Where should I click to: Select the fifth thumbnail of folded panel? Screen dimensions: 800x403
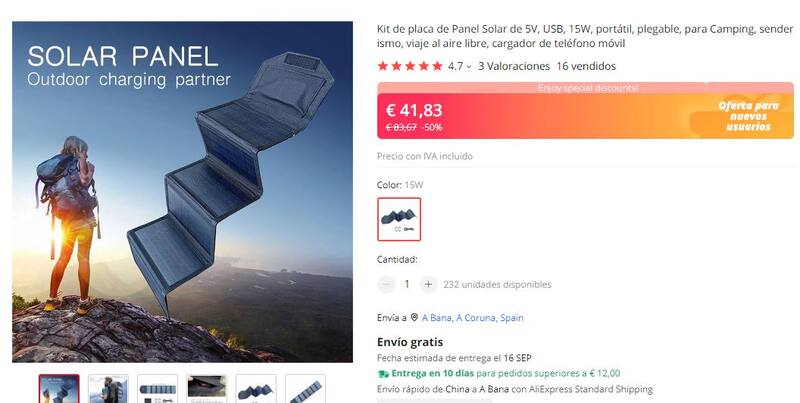click(x=256, y=389)
